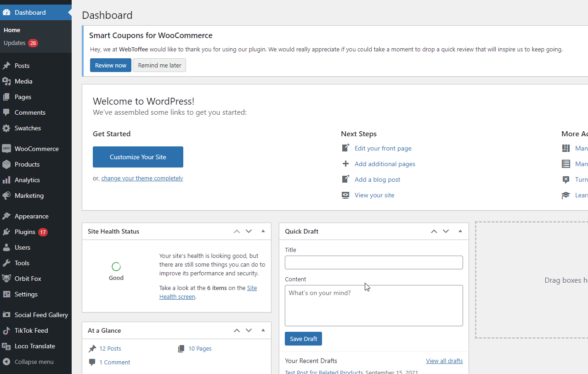
Task: Click the Collapse menu arrow icon
Action: 6,362
